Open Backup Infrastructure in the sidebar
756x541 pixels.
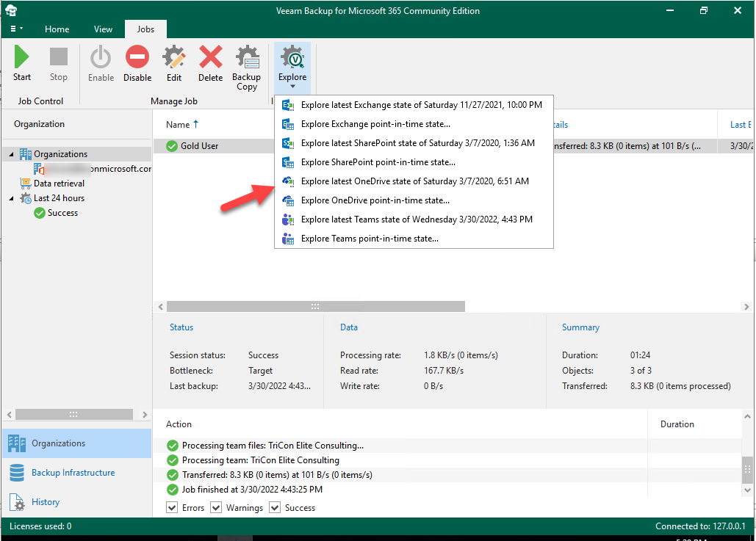click(x=73, y=473)
